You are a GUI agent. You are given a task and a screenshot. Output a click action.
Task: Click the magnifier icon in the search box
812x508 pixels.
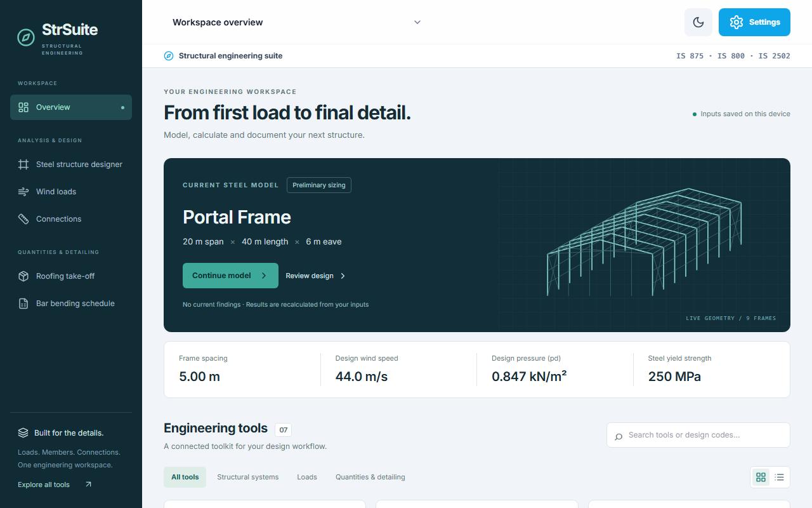pos(619,436)
